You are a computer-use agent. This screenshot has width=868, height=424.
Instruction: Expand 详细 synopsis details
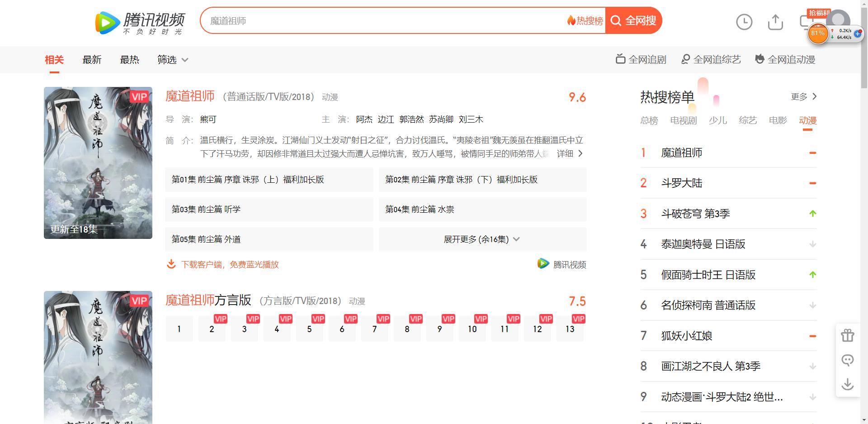tap(570, 154)
